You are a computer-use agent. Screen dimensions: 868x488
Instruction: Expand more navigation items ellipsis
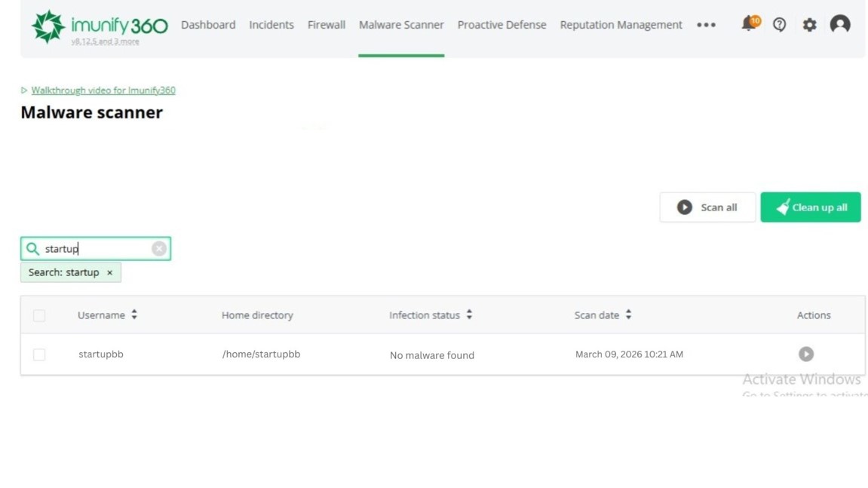point(706,25)
